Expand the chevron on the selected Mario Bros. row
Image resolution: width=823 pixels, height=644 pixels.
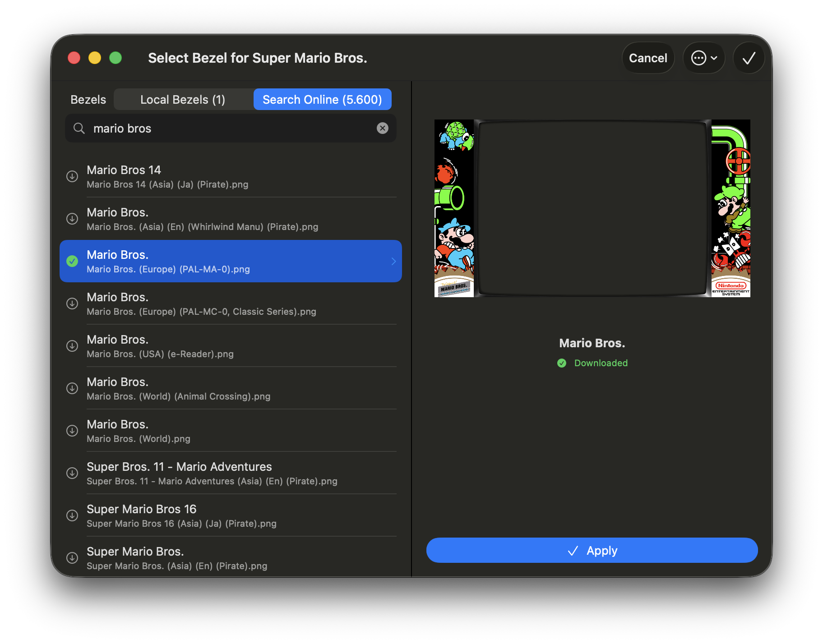393,261
